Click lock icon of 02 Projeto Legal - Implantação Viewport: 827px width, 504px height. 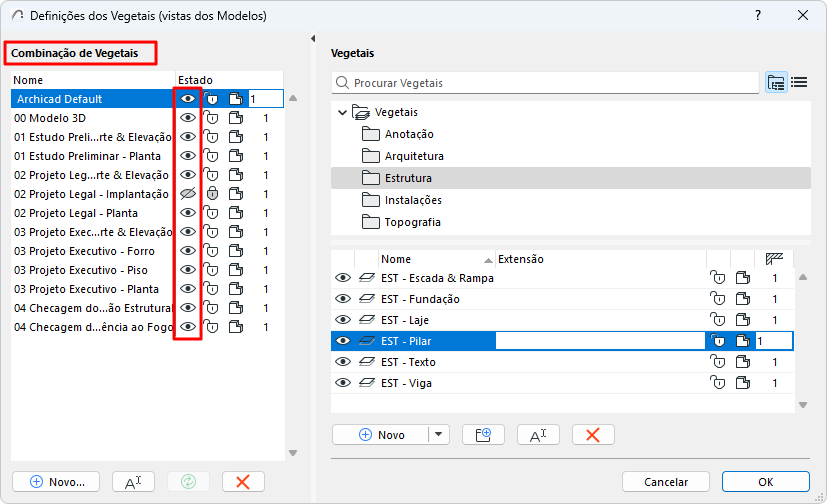[211, 194]
